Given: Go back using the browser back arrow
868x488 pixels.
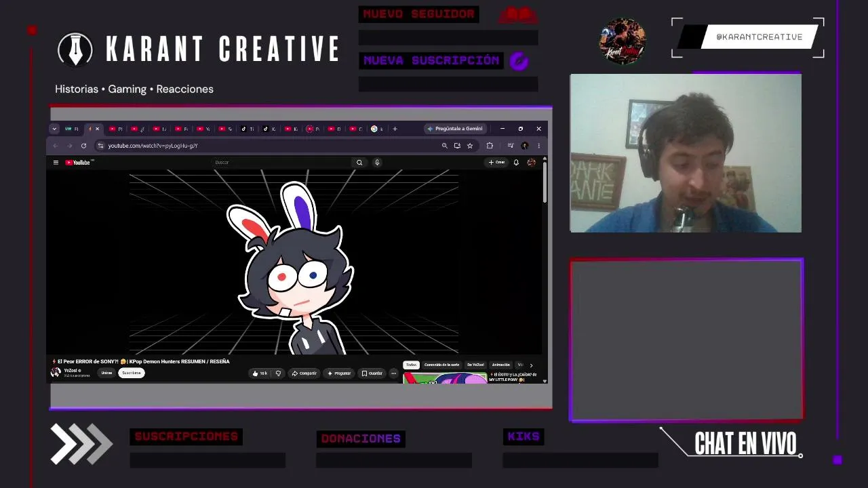Looking at the screenshot, I should pos(56,146).
